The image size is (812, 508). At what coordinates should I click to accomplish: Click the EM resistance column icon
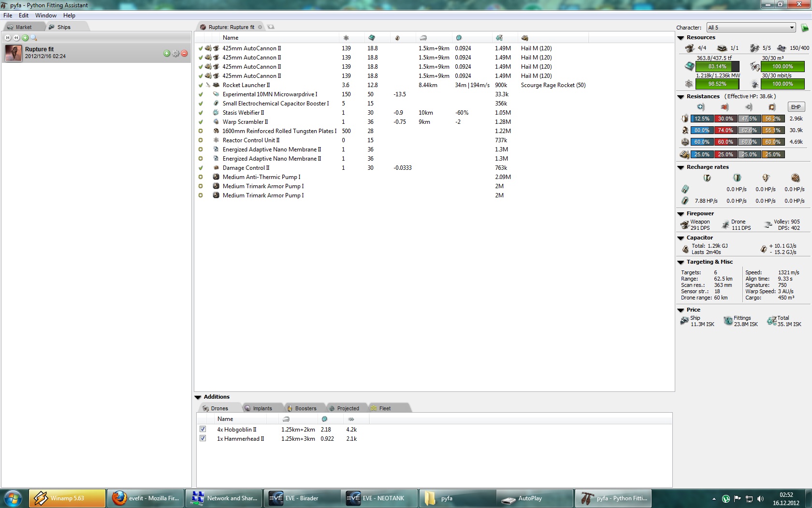(701, 107)
